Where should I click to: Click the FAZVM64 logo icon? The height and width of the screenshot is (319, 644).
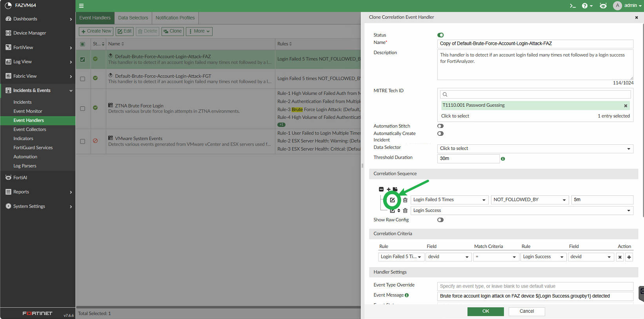pos(8,5)
